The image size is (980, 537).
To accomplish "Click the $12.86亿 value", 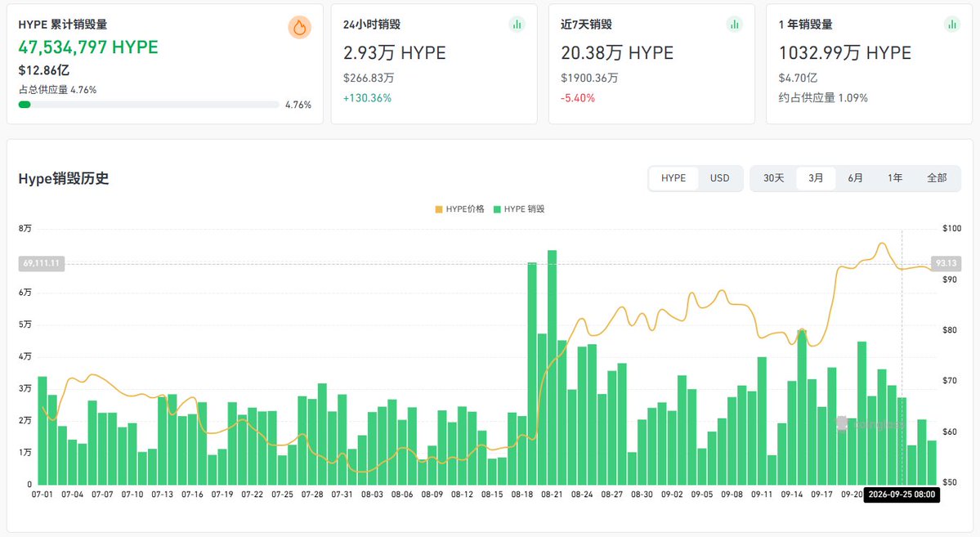I will pyautogui.click(x=43, y=70).
